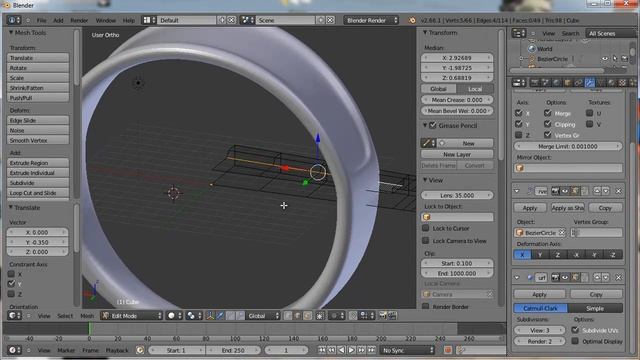Image resolution: width=640 pixels, height=360 pixels.
Task: Enable Optimal Display checkbox
Action: [x=575, y=341]
